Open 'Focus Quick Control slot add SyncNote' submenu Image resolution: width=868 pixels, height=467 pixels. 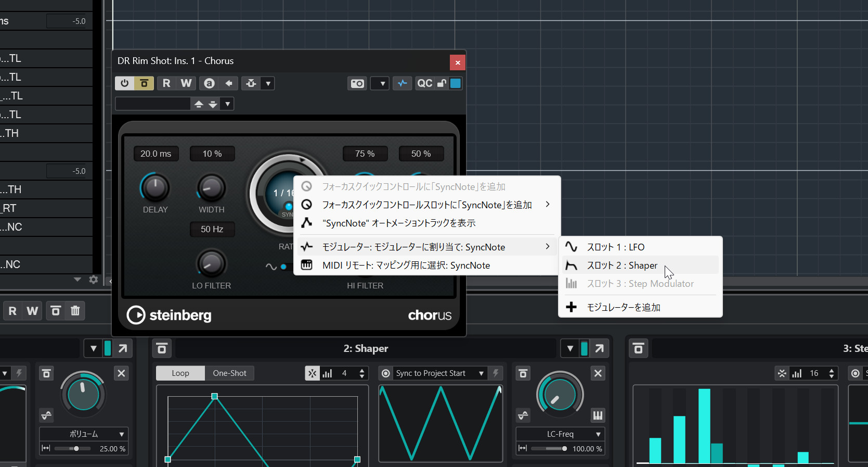click(427, 205)
